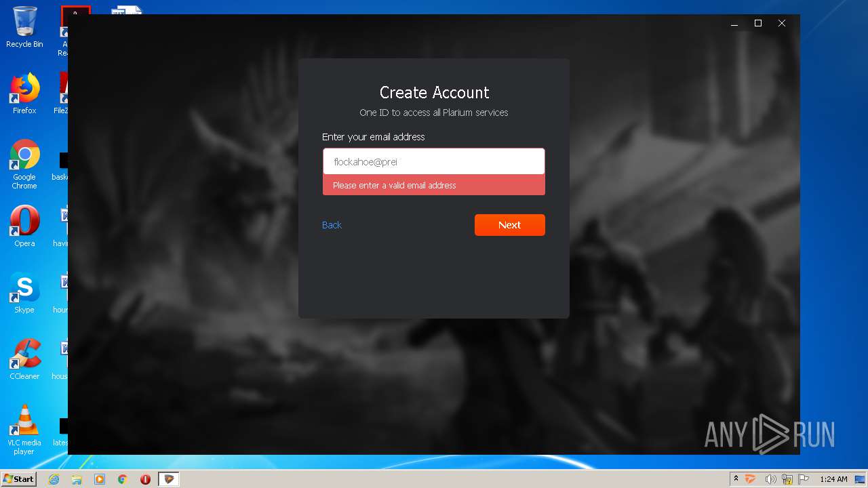Click the clock showing 1:24 AM
The height and width of the screenshot is (488, 868).
[833, 479]
